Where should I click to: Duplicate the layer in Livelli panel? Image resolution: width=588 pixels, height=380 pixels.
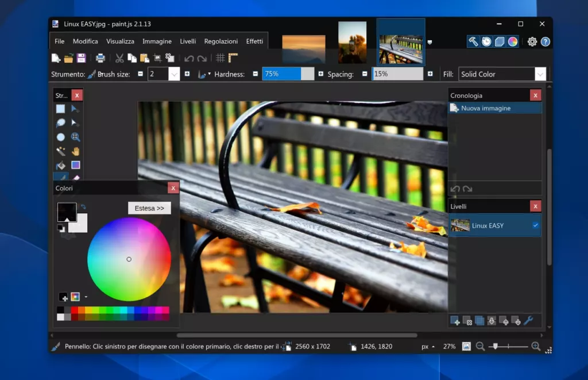pyautogui.click(x=479, y=321)
